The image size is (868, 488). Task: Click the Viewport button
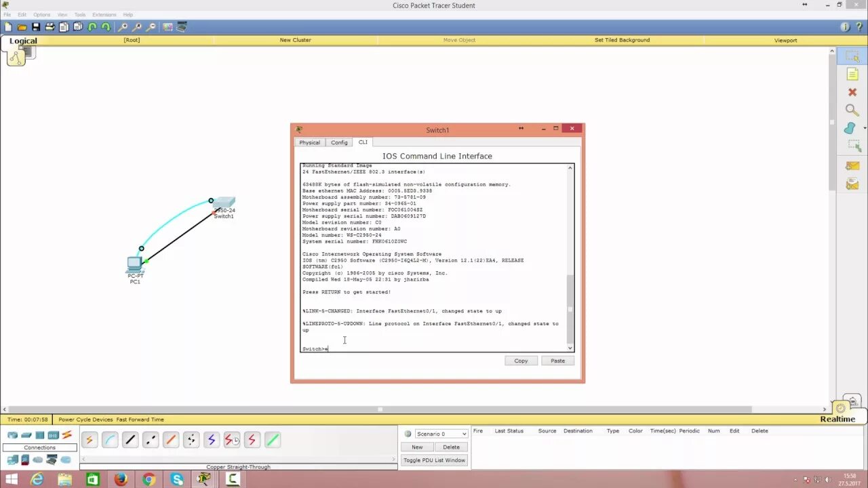785,40
